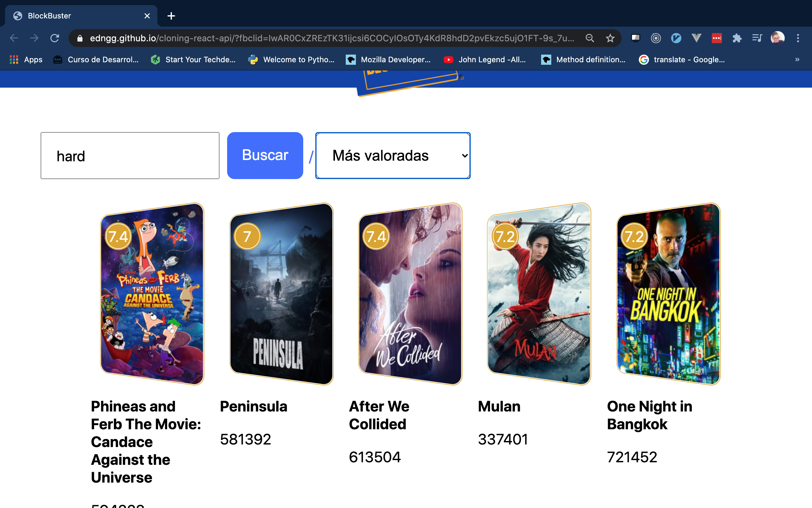Image resolution: width=812 pixels, height=508 pixels.
Task: Open the Más valoradas dropdown
Action: click(393, 156)
